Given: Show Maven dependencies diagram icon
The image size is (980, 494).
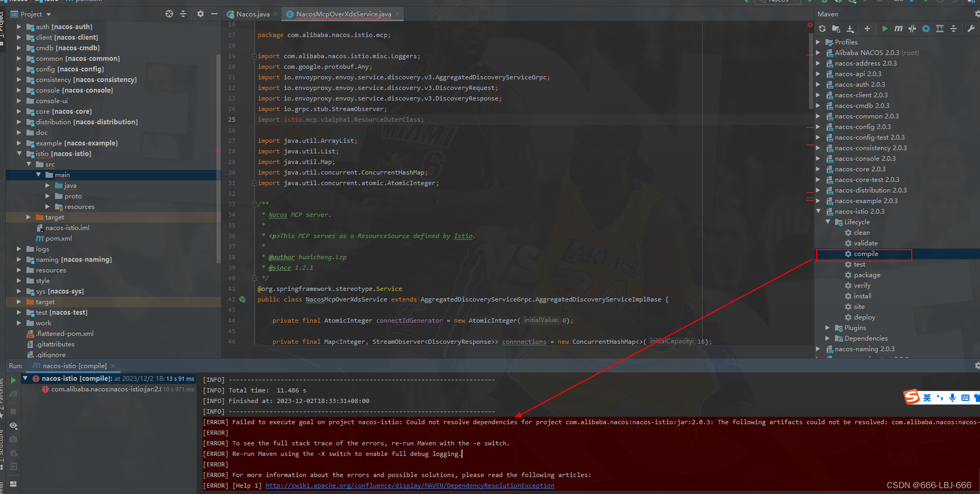Looking at the screenshot, I should (x=940, y=29).
